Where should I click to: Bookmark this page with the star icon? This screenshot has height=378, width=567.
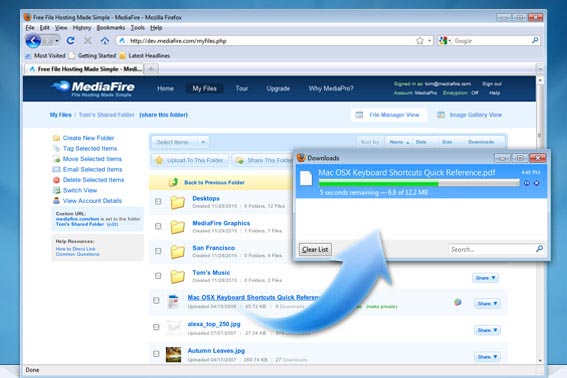click(x=419, y=41)
